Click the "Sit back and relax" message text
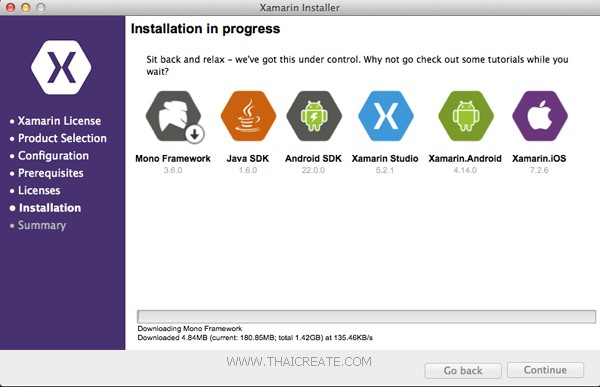 tap(357, 65)
